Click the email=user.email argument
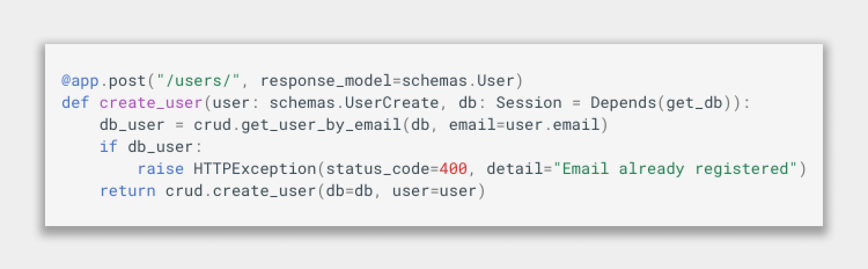Screen dimensions: 868x269 524,125
